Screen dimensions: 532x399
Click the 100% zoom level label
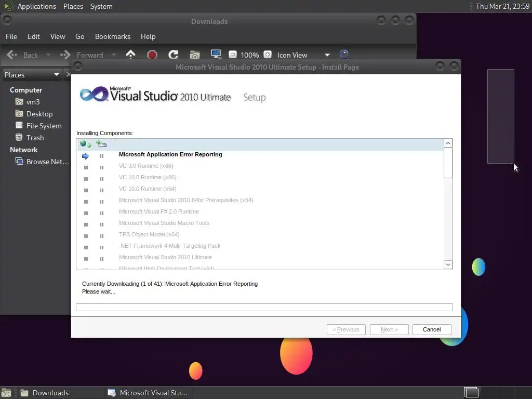coord(250,55)
